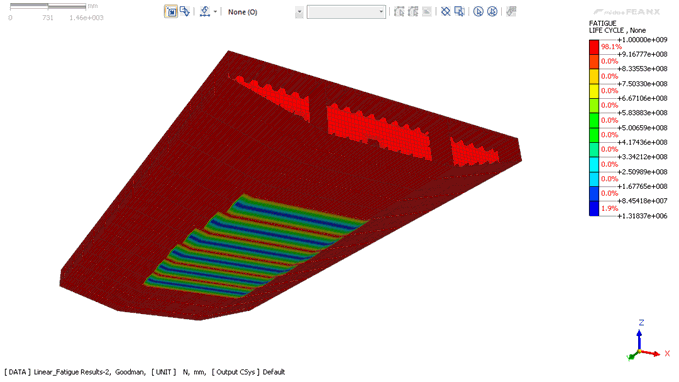The height and width of the screenshot is (382, 679).
Task: Click the scale bar ruler
Action: [48, 6]
